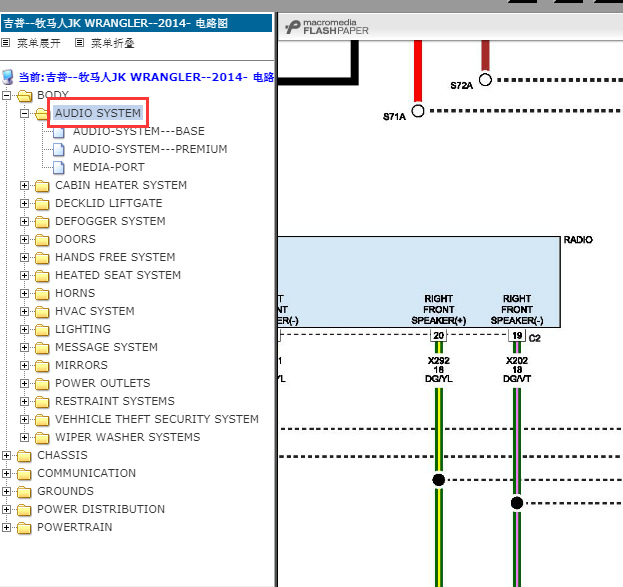This screenshot has width=623, height=587.
Task: Expand the VEHHICLE THEFT SECURITY SYSTEM node
Action: point(25,420)
